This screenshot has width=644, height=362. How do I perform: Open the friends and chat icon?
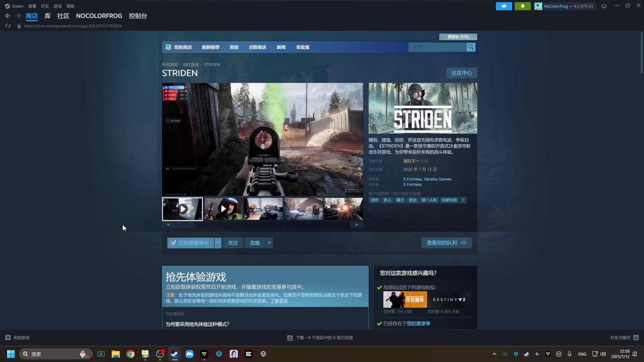636,338
